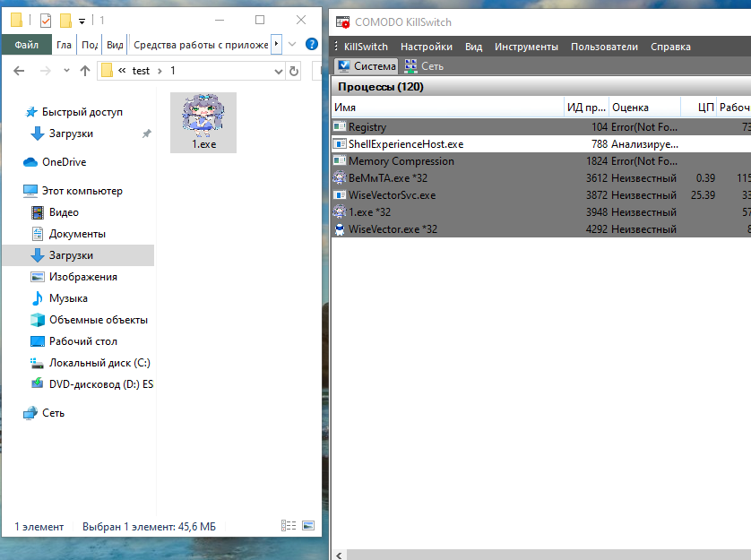Click the new folder icon in title bar
751x560 pixels.
pyautogui.click(x=65, y=20)
